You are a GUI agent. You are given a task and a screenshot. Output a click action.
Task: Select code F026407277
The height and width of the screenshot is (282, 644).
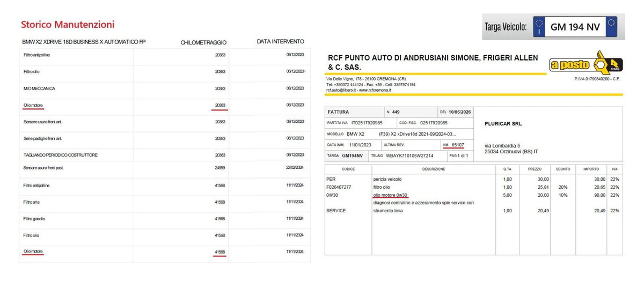click(x=339, y=187)
